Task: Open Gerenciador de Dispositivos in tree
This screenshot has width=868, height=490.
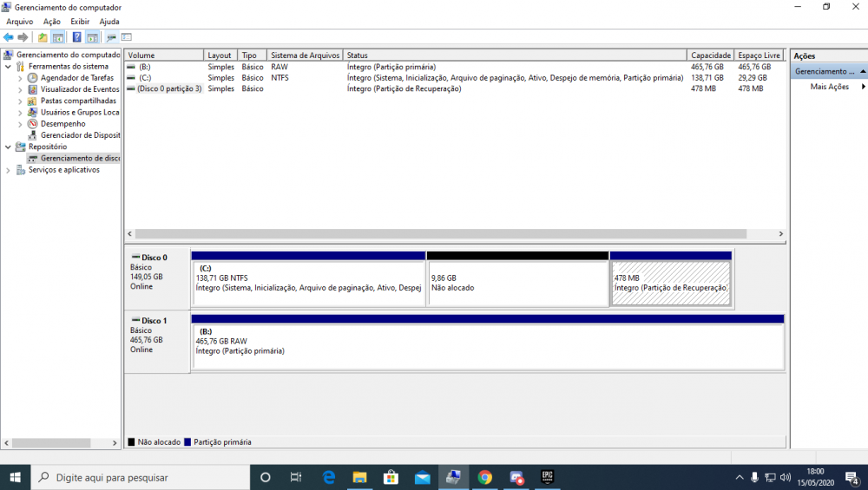Action: (79, 135)
